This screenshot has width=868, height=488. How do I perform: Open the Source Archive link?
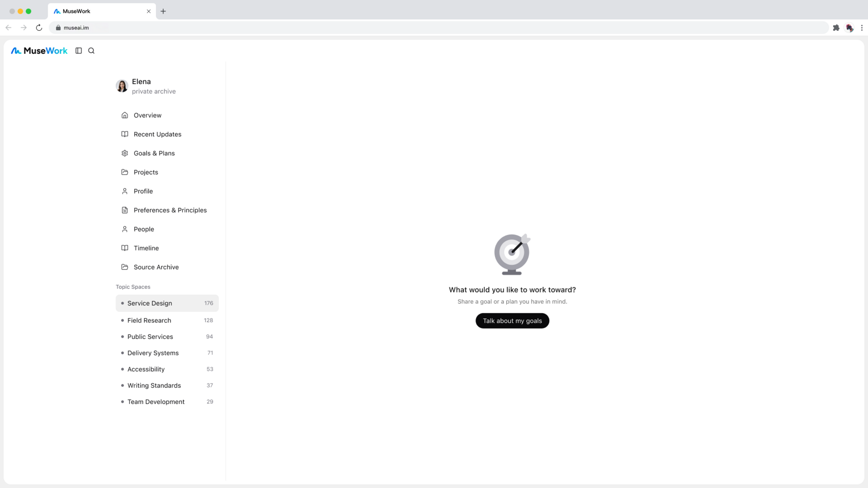[x=167, y=267]
